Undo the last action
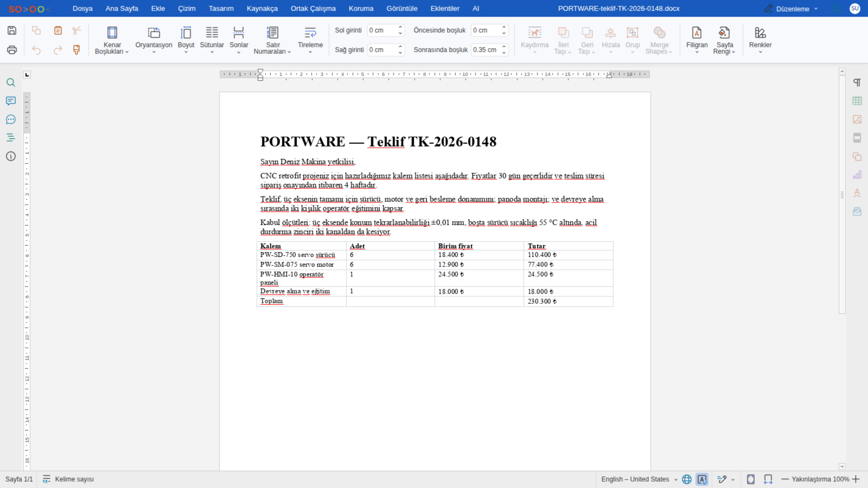This screenshot has width=868, height=488. pyautogui.click(x=36, y=50)
